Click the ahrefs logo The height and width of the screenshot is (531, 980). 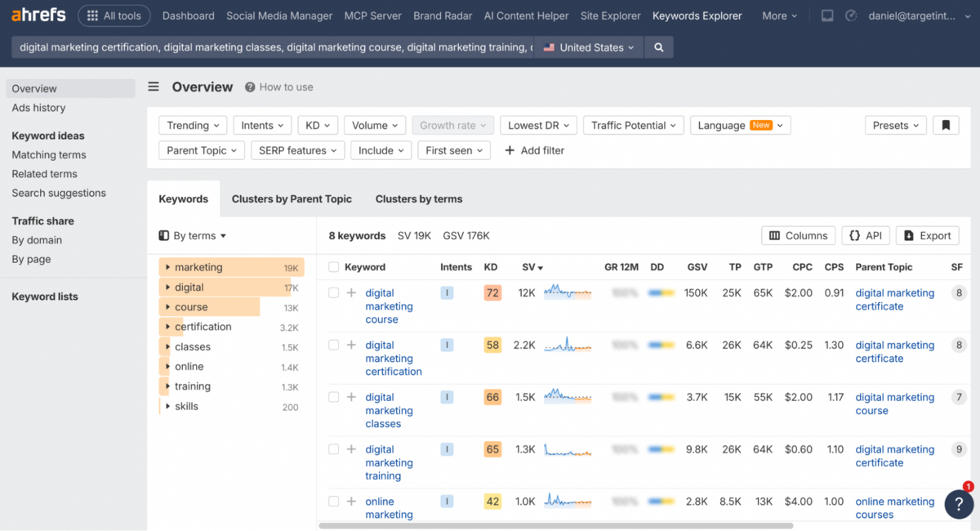[x=38, y=16]
